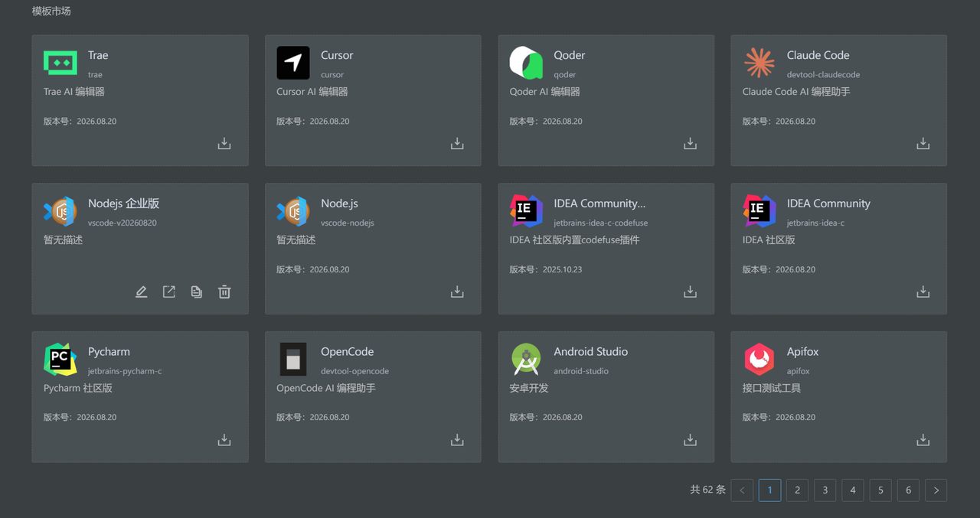980x518 pixels.
Task: Select the Trae card title
Action: point(98,55)
